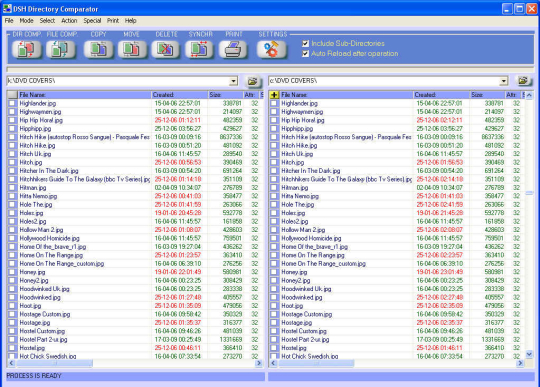This screenshot has width=540, height=387.
Task: Sort right pane by File Name header
Action: coord(346,95)
